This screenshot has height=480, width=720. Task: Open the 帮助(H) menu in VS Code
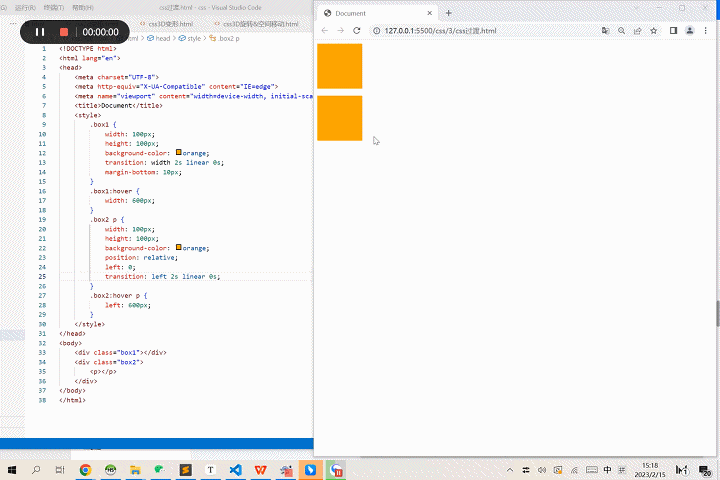[84, 7]
